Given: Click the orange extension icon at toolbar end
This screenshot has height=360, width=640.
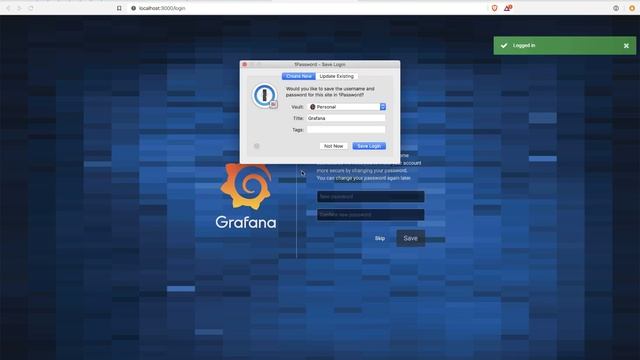Looking at the screenshot, I should [x=632, y=8].
